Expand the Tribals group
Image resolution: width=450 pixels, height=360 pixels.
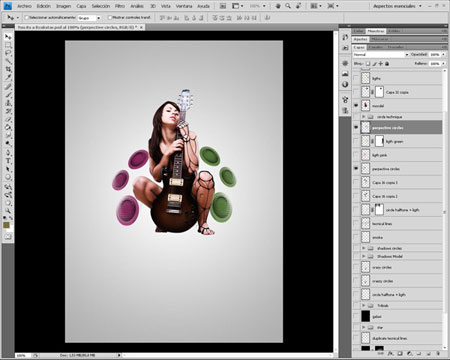click(364, 306)
